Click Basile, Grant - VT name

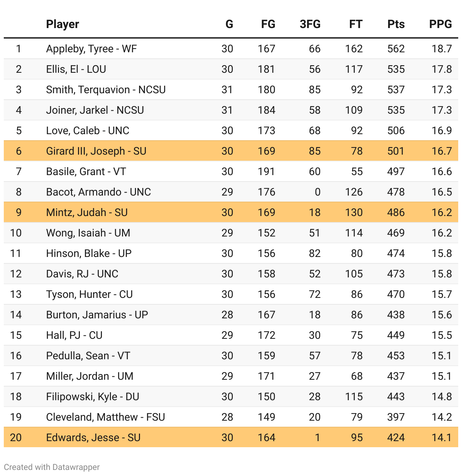86,171
